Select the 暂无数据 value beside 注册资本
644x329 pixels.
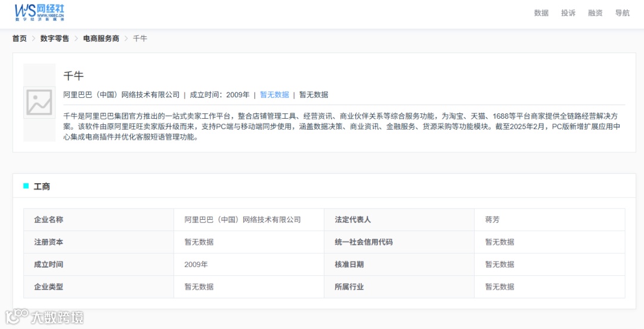coord(199,242)
